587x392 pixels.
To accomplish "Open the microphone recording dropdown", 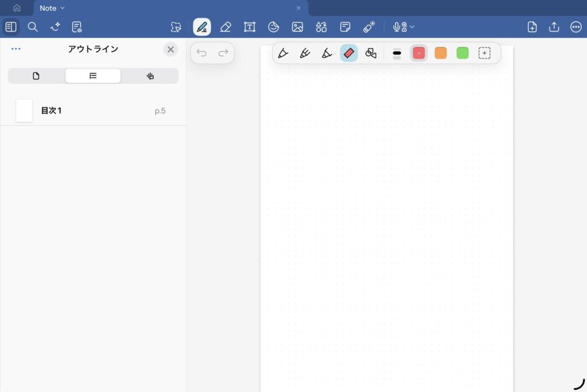I will 403,27.
